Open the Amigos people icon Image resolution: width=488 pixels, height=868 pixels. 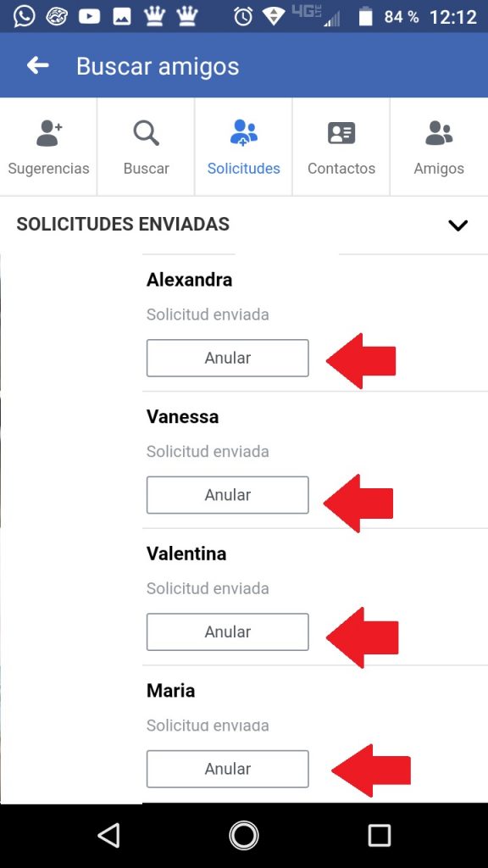coord(439,133)
